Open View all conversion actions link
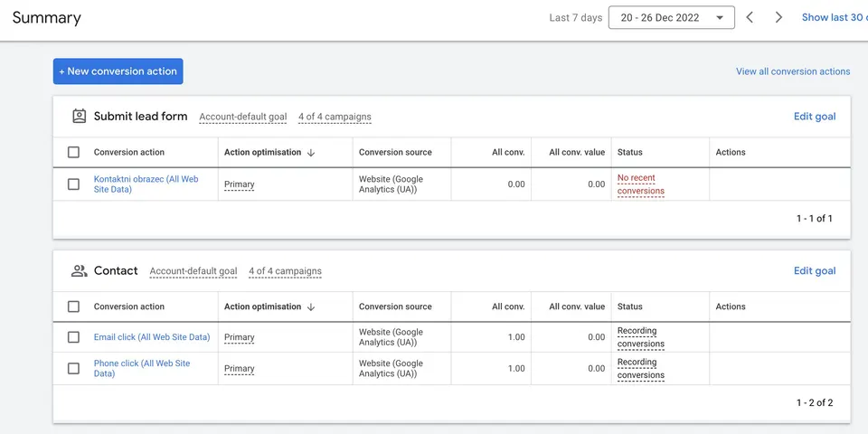This screenshot has width=868, height=434. tap(793, 71)
